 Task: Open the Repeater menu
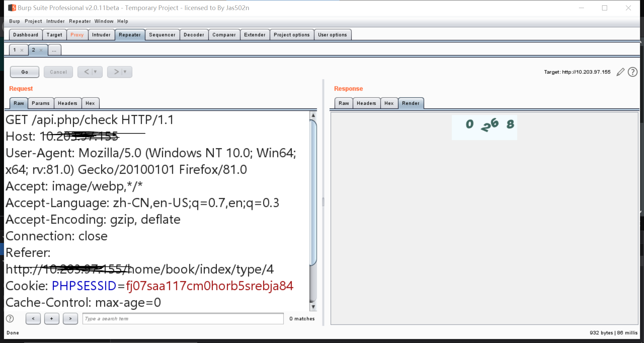80,21
